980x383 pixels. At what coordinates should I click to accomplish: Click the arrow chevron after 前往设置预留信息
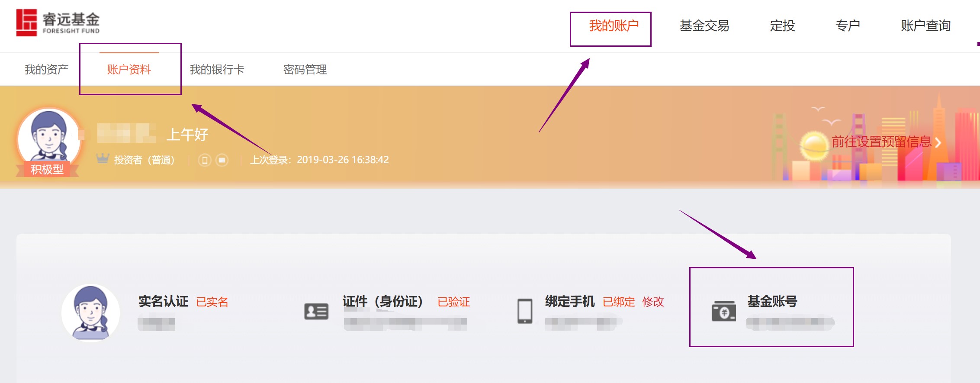coord(938,142)
